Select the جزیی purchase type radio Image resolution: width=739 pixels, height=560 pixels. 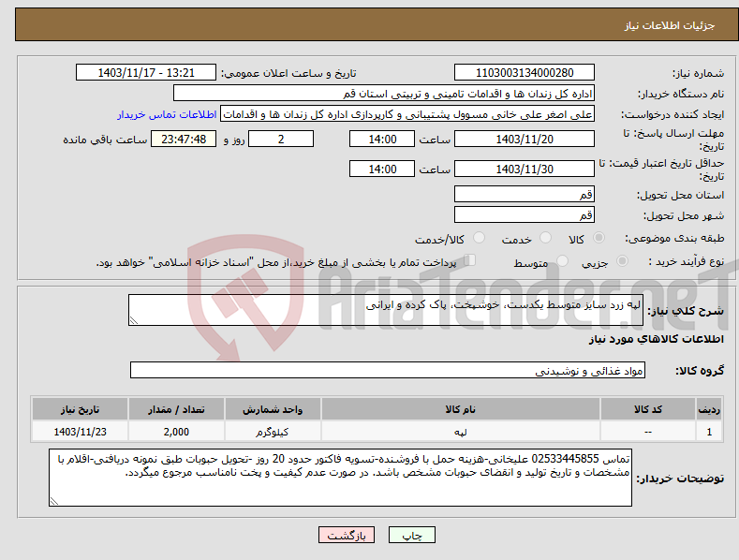(x=622, y=260)
